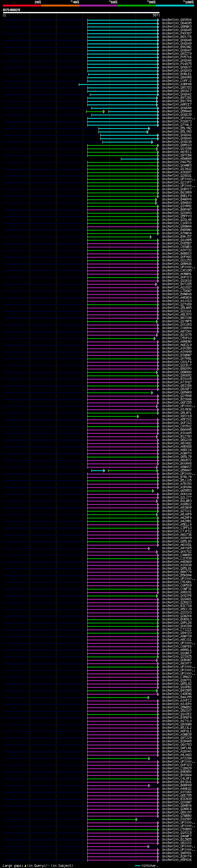Open hit UniRef100_P14875
Screen dimensions: 197x868
pos(177,64)
